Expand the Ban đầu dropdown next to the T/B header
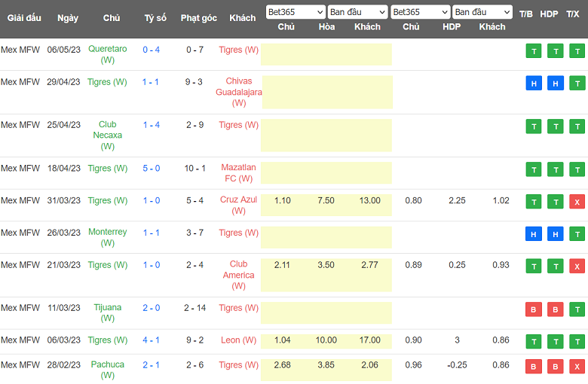Viewport: 588px width, 384px height. click(482, 12)
